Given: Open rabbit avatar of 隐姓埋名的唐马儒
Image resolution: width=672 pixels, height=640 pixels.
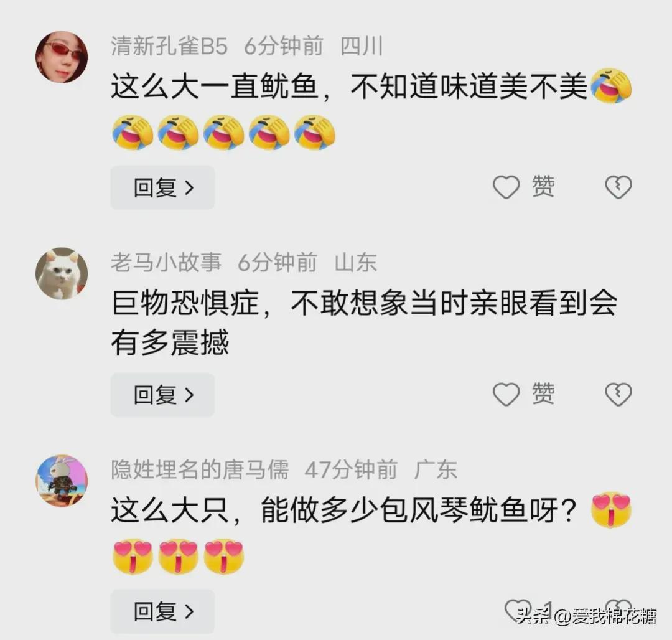Looking at the screenshot, I should coord(62,481).
